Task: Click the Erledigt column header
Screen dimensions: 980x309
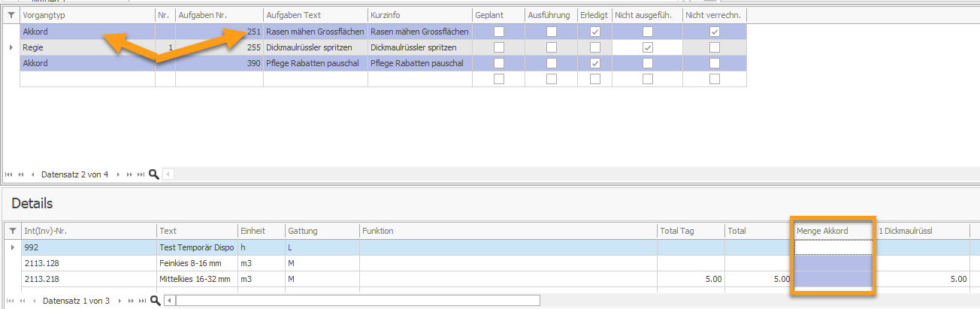Action: (595, 15)
